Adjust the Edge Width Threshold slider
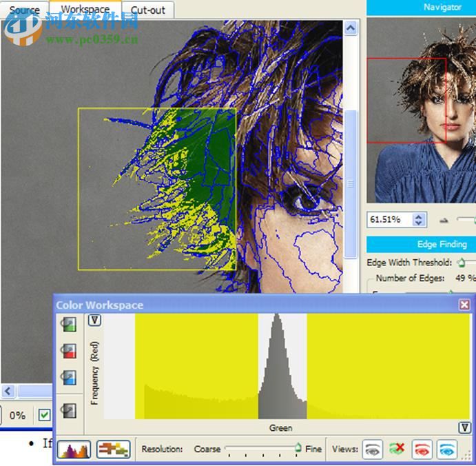Viewport: 476px width, 466px height. pyautogui.click(x=462, y=262)
